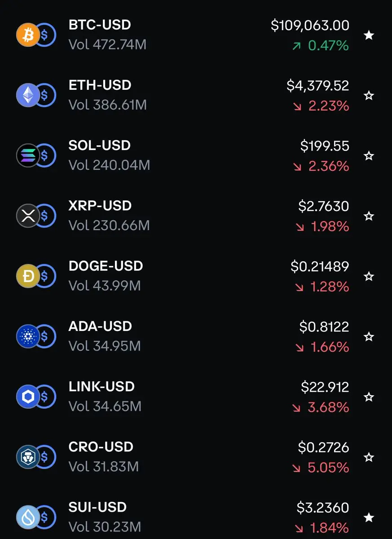Viewport: 392px width, 539px height.
Task: Click the ETH-USD 2.23% change value
Action: tap(329, 106)
